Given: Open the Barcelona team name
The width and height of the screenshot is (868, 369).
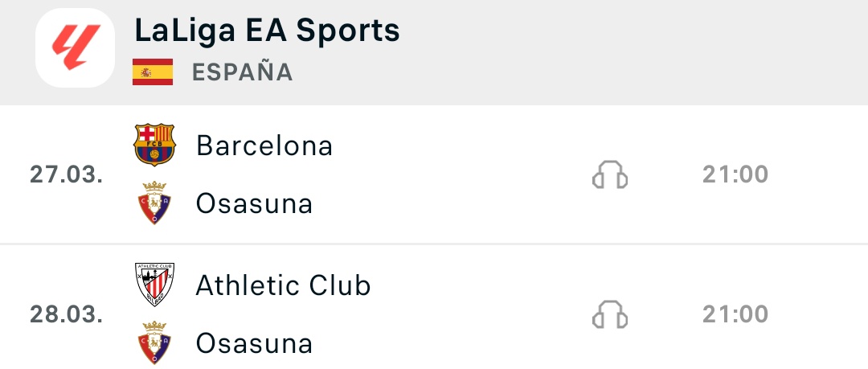Looking at the screenshot, I should point(264,146).
